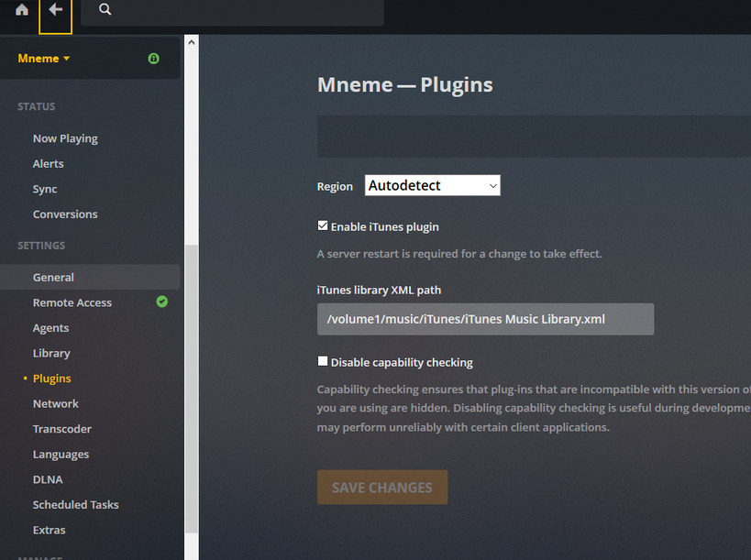This screenshot has height=560, width=751.
Task: Open Languages settings
Action: click(61, 455)
